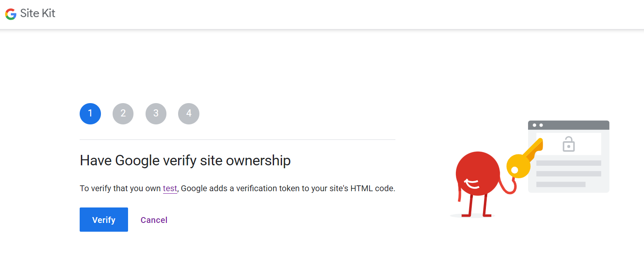Select step 2 circle indicator

coord(123,114)
